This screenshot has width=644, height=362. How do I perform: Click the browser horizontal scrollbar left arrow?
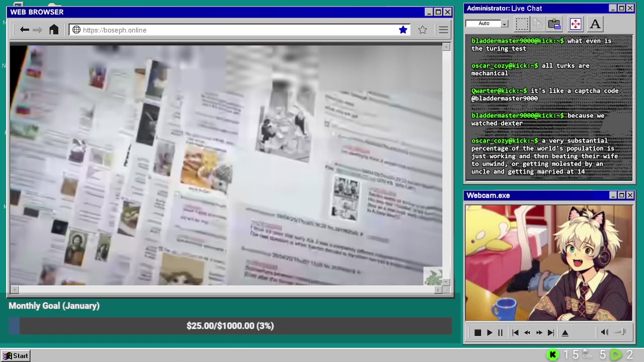(14, 290)
